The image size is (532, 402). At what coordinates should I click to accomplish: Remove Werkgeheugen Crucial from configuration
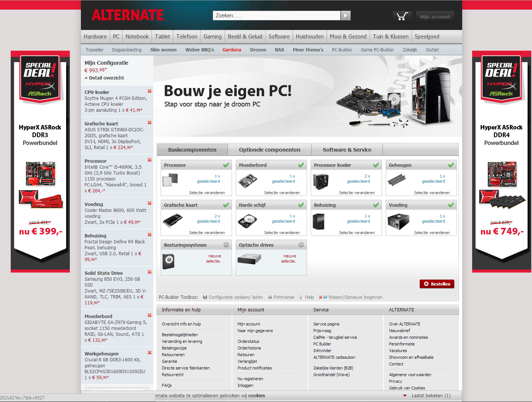pyautogui.click(x=150, y=352)
